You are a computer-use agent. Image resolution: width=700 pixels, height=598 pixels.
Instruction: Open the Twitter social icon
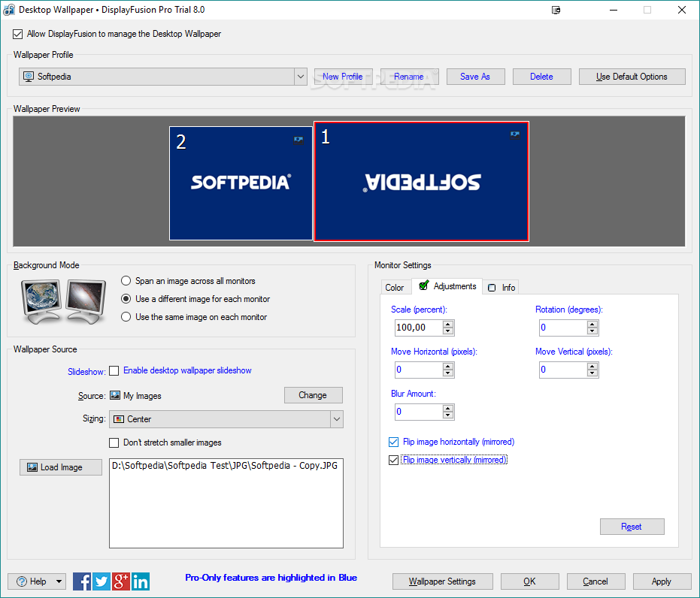tap(102, 581)
